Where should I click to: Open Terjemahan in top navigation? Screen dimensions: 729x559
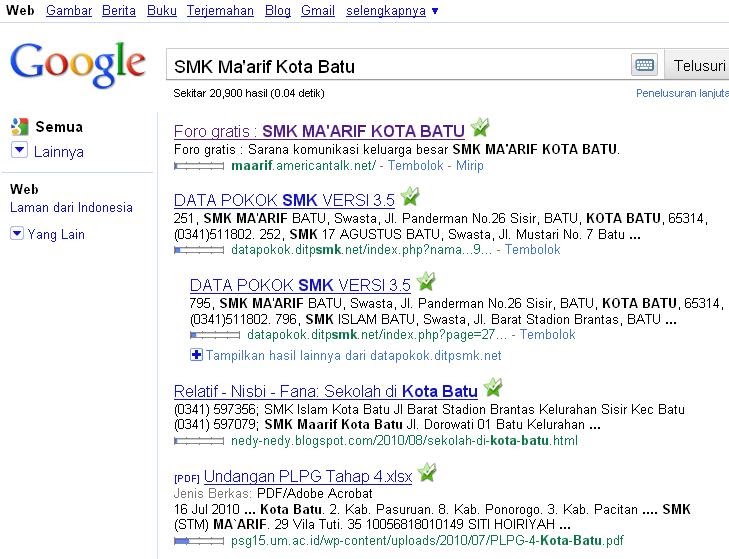click(x=220, y=10)
